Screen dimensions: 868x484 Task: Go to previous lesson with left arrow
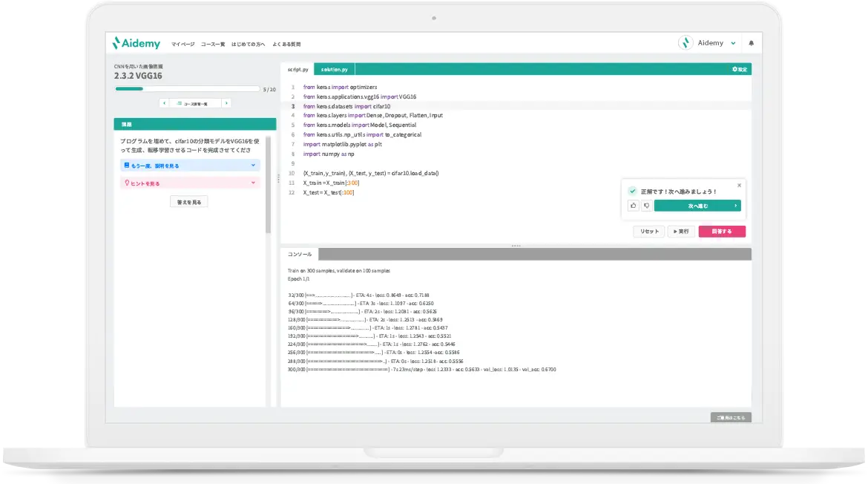(164, 103)
